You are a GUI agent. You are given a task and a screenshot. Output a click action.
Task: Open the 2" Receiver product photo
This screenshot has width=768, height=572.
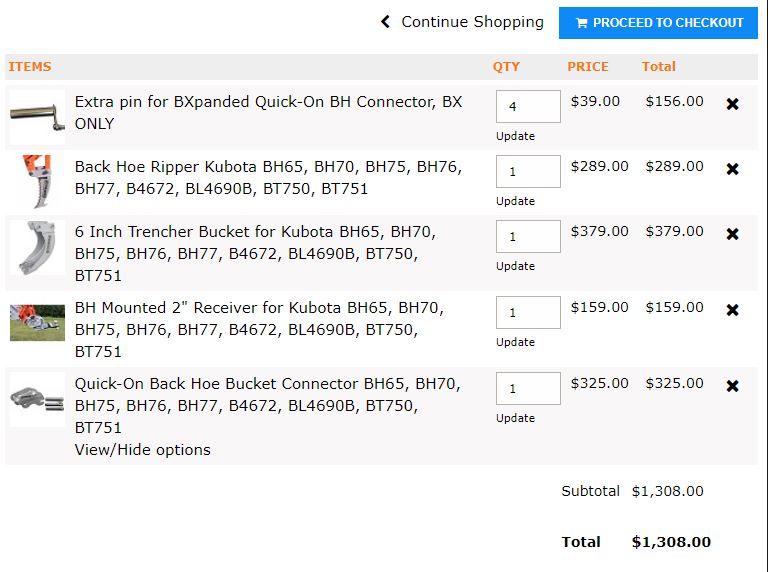[37, 323]
